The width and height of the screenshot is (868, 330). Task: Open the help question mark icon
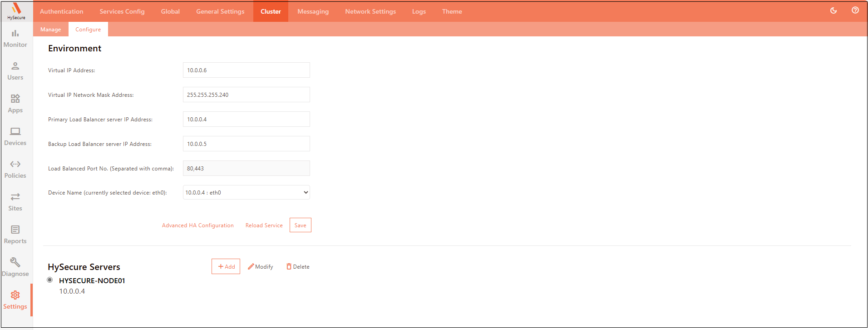(855, 10)
